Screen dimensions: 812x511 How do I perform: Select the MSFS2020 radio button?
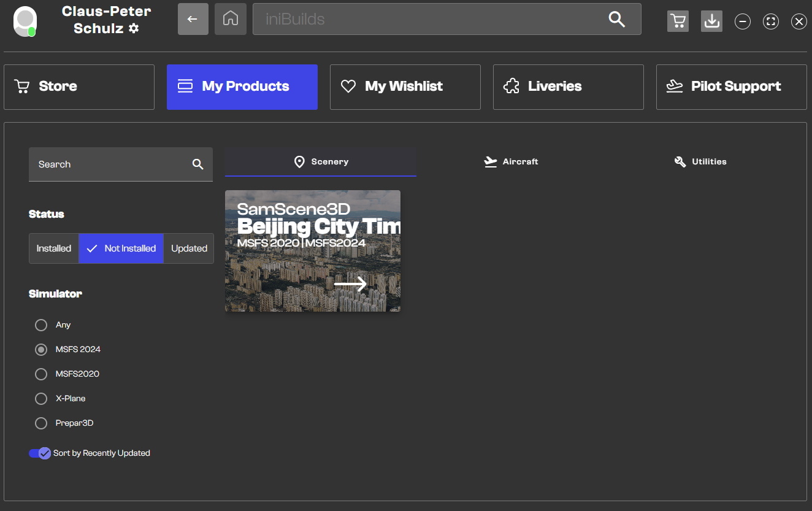tap(41, 374)
